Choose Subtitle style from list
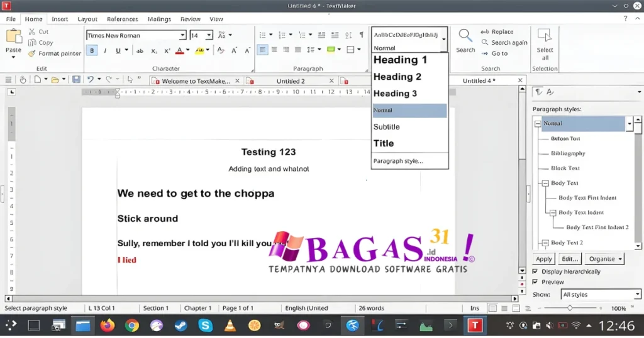The width and height of the screenshot is (644, 338). click(409, 127)
